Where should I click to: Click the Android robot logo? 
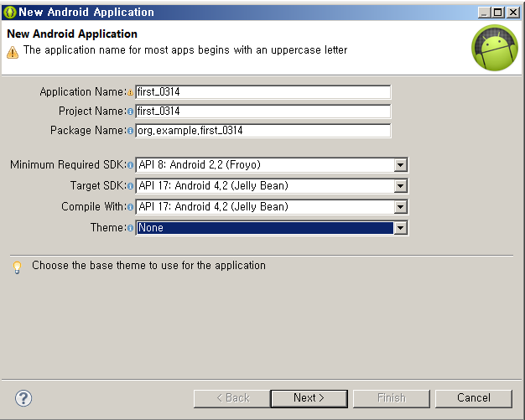pos(495,48)
